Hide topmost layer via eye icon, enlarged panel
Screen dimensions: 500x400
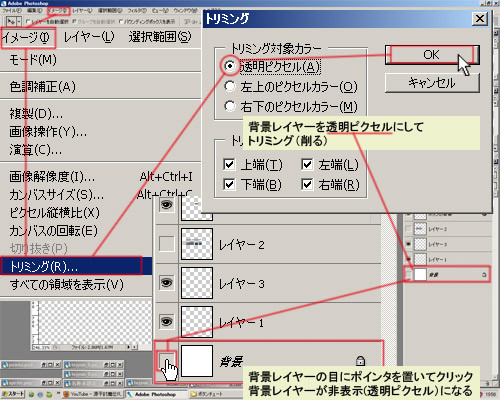point(166,205)
